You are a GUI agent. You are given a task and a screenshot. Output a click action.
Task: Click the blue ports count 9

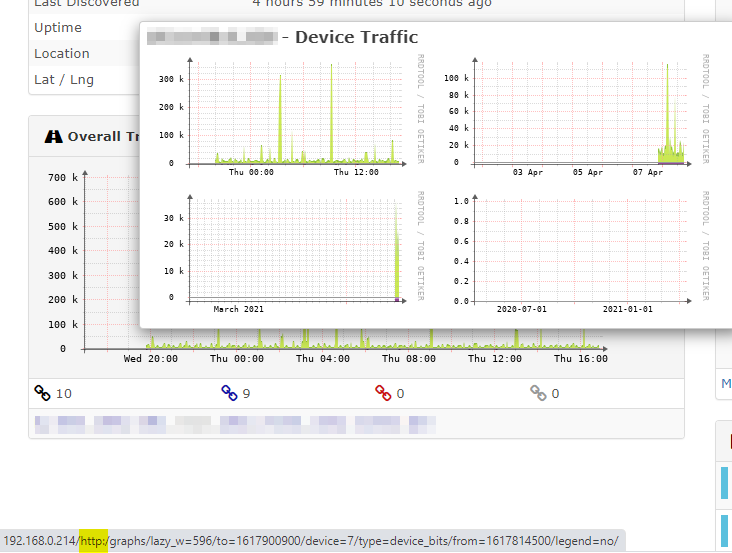pos(246,394)
